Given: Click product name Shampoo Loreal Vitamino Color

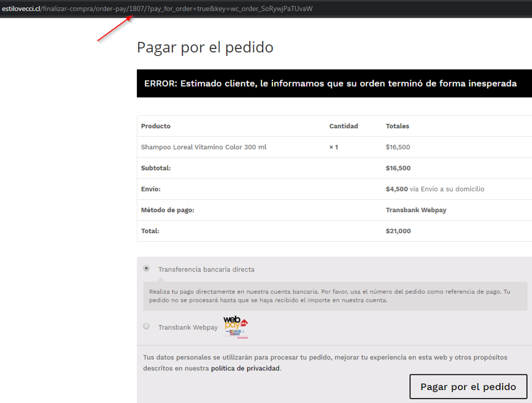Looking at the screenshot, I should (204, 147).
